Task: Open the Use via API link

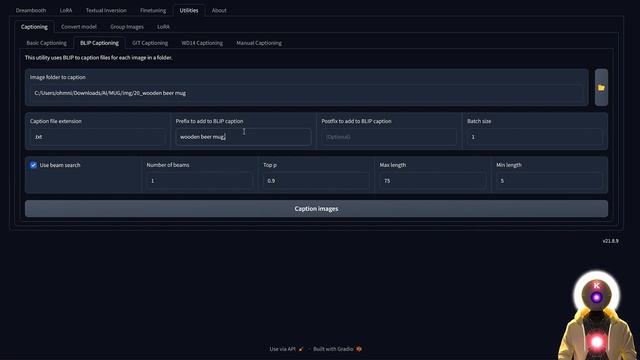Action: pos(287,349)
